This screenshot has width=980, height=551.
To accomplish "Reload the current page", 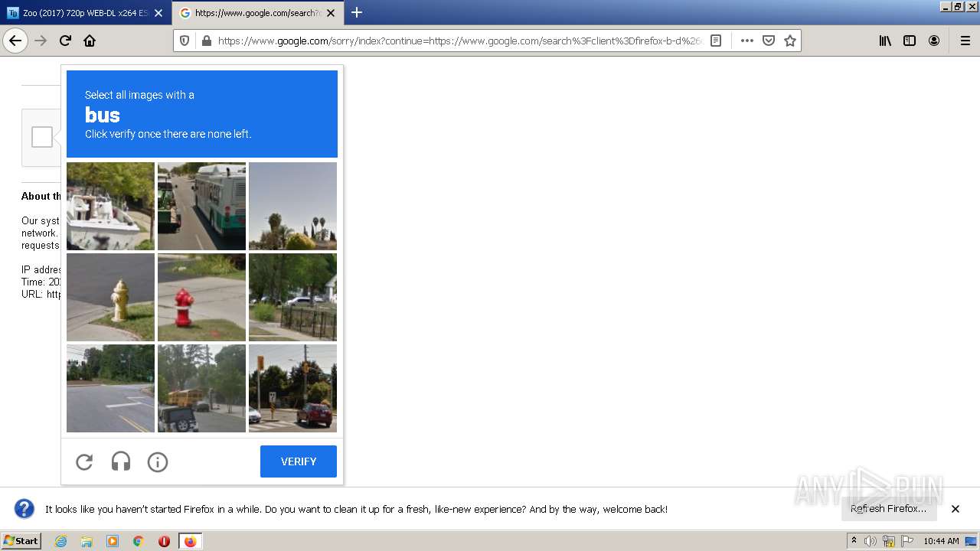I will point(66,41).
